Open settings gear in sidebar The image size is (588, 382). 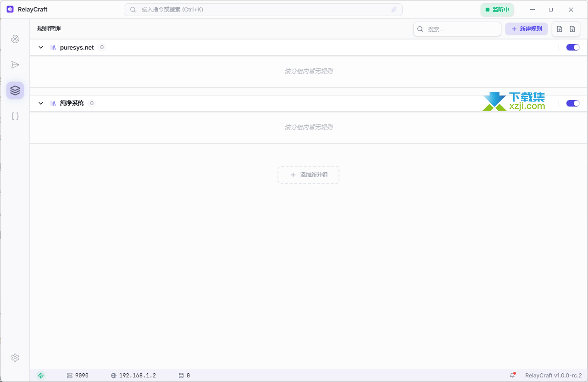(15, 358)
